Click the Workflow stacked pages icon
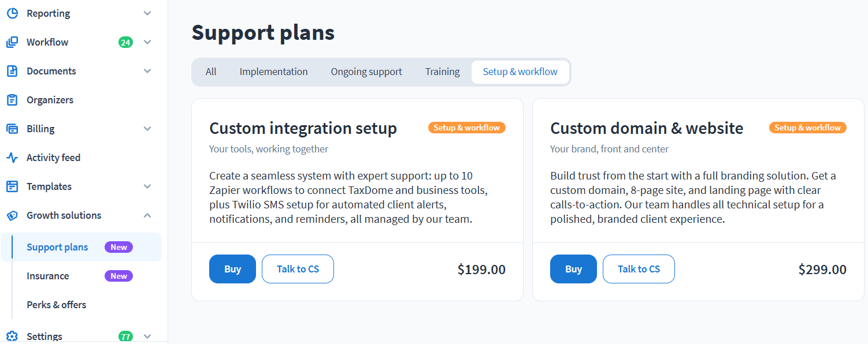This screenshot has width=868, height=344. (x=12, y=42)
